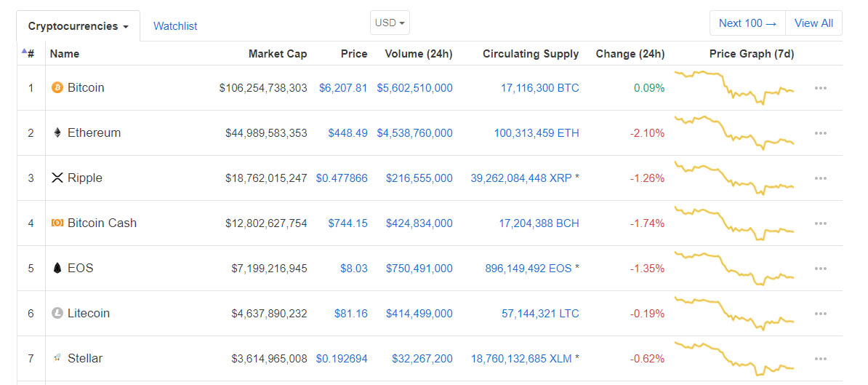Open the more options menu for Stellar row
Viewport: 868px width, 385px height.
(x=821, y=359)
